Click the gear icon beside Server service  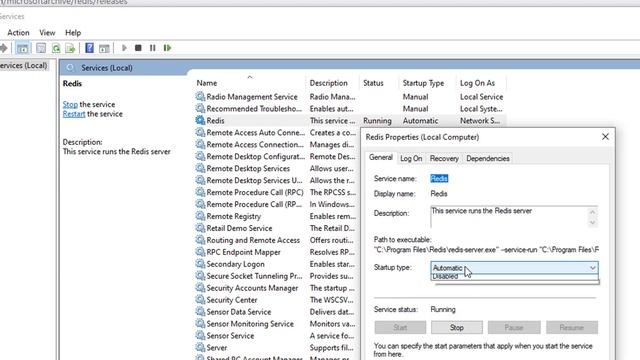click(200, 347)
